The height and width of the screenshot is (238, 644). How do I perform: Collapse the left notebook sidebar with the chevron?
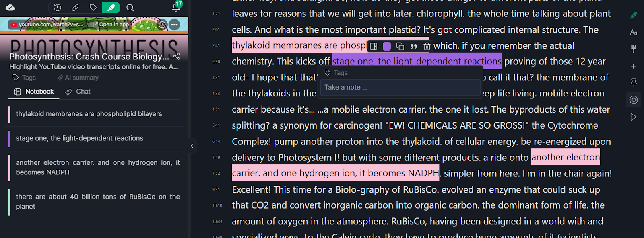tap(192, 146)
